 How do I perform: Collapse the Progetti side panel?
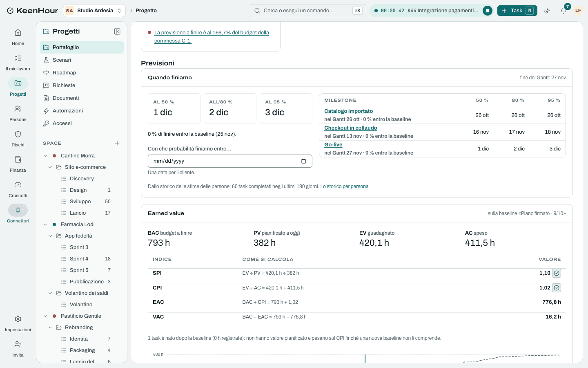(117, 31)
